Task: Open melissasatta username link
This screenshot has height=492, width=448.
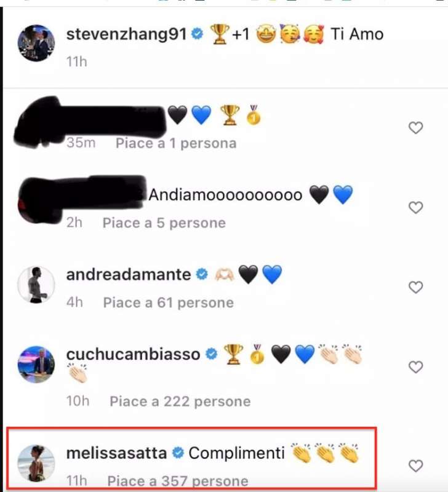Action: (x=116, y=453)
